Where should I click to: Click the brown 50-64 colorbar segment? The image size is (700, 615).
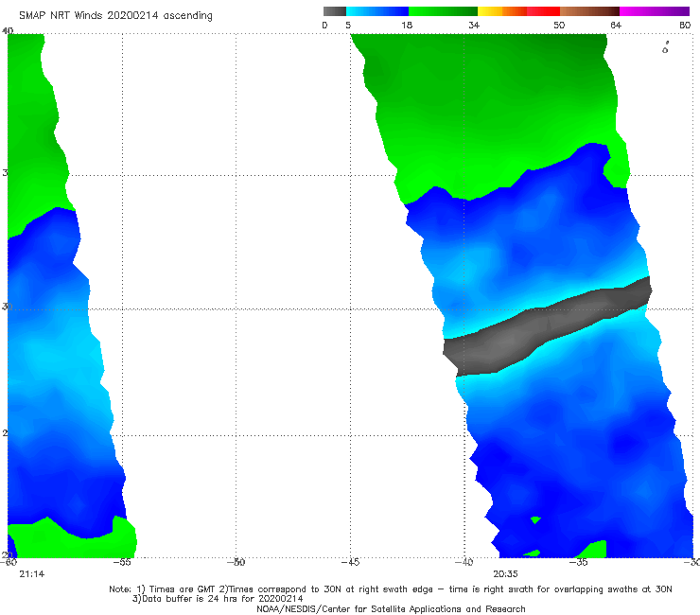click(589, 11)
